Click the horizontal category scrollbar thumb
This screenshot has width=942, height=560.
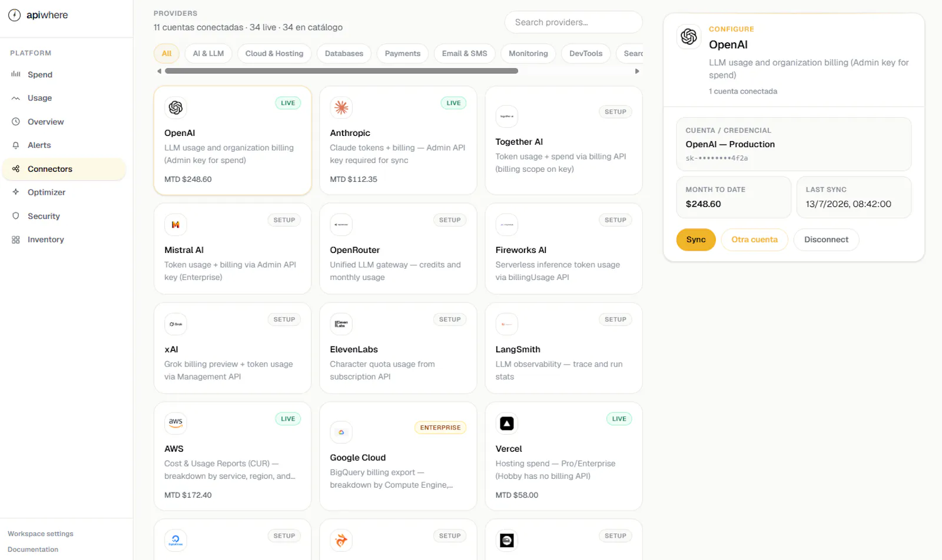click(x=341, y=71)
